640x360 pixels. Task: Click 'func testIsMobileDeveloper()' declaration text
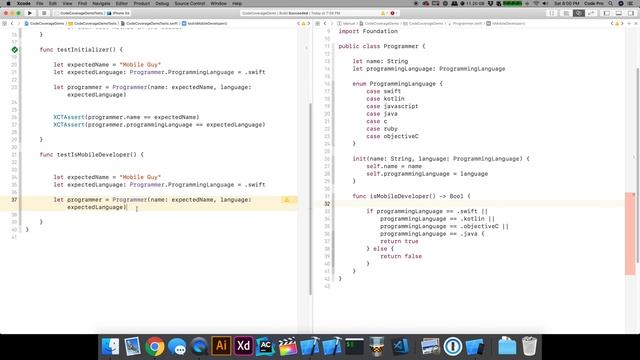pyautogui.click(x=91, y=155)
